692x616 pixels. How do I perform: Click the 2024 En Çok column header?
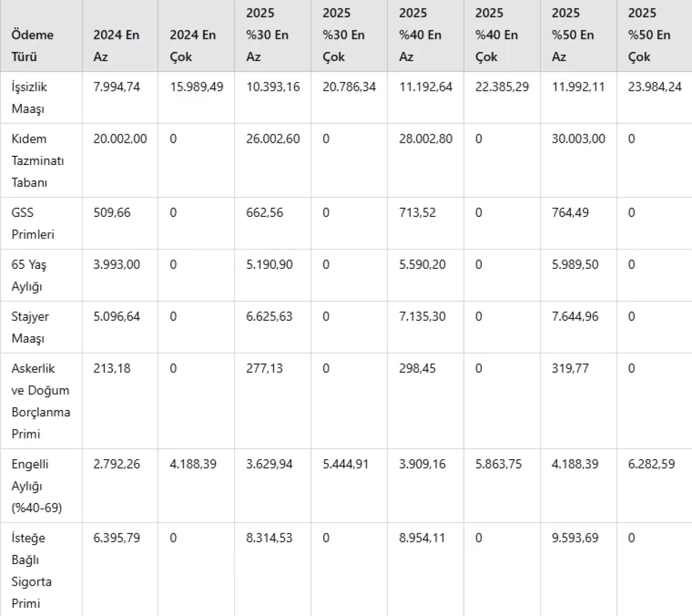(192, 45)
